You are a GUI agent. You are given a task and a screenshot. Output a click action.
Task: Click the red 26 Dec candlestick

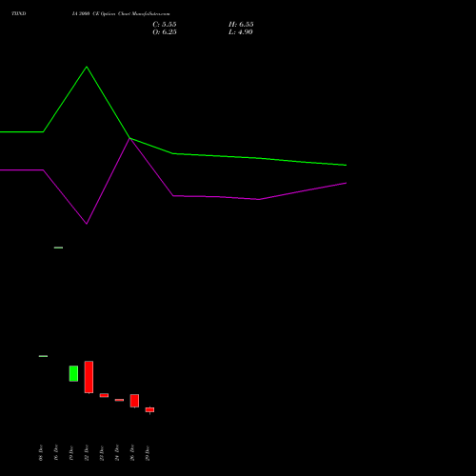coord(134,401)
